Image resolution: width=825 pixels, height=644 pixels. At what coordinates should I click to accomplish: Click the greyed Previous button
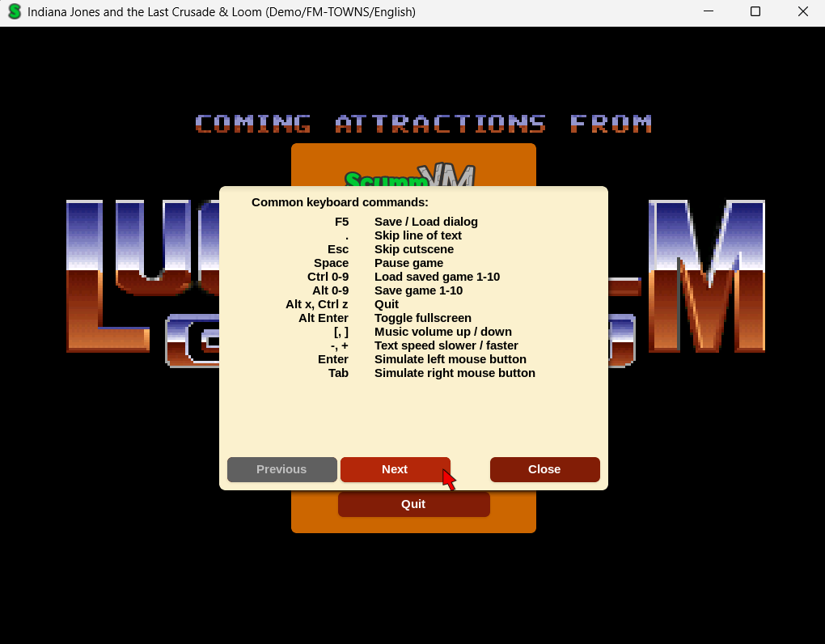pos(282,469)
